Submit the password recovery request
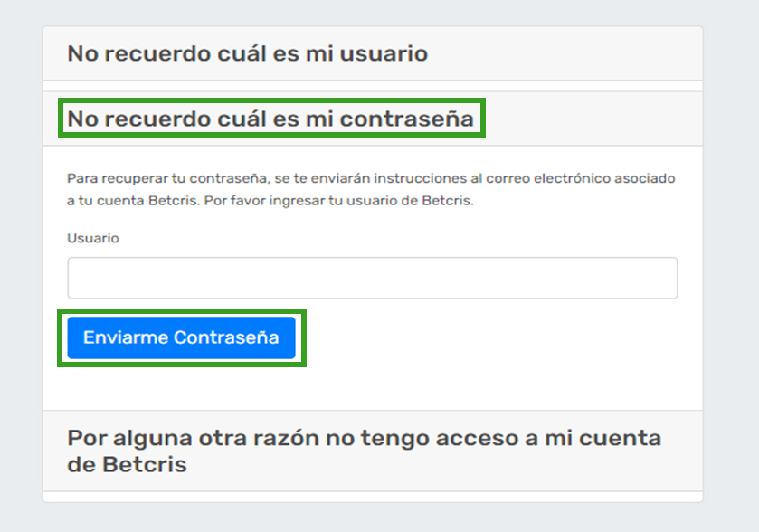 [182, 337]
